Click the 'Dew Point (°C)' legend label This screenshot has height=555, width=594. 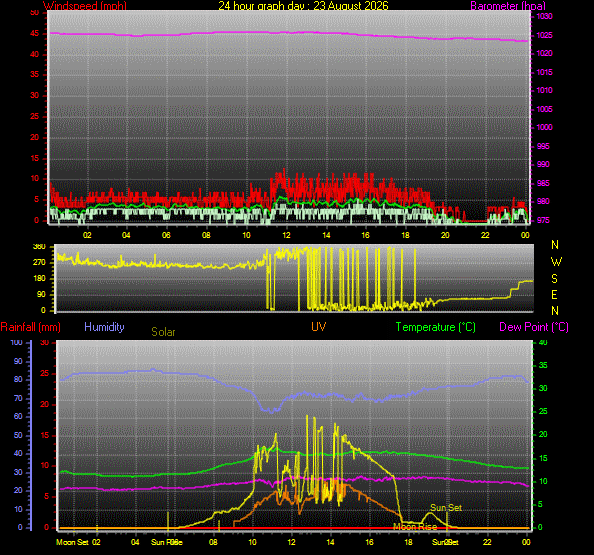click(534, 327)
